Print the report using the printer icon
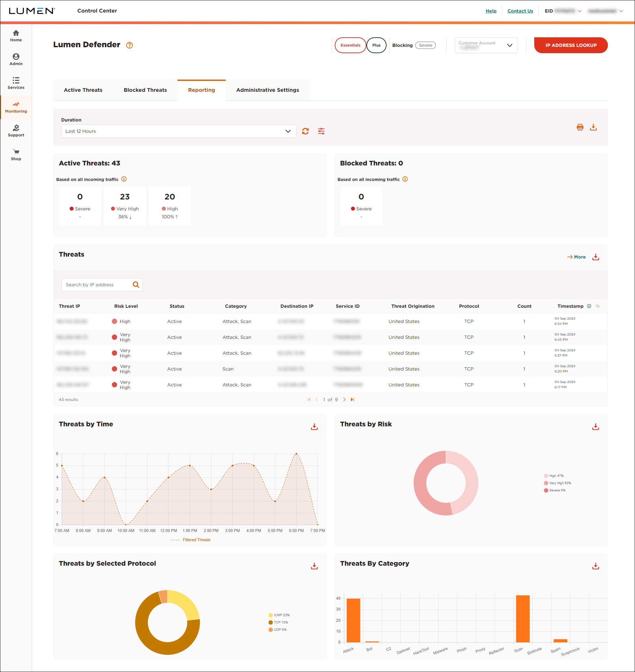635x672 pixels. coord(580,127)
